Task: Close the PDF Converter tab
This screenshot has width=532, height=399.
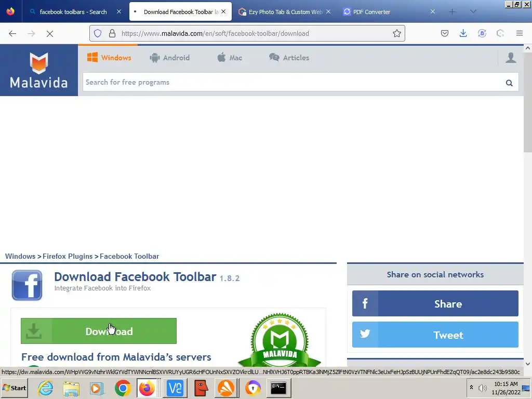Action: 433,11
